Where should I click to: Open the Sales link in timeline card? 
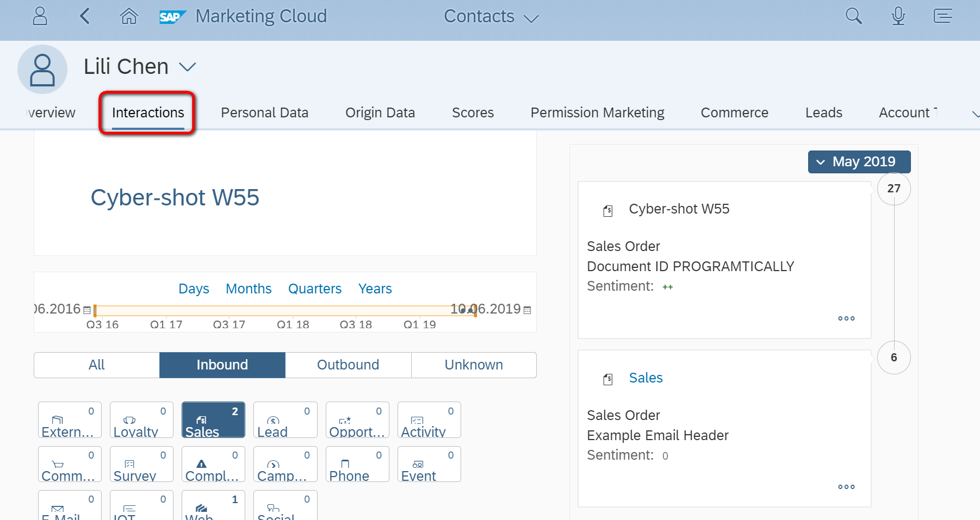tap(646, 378)
